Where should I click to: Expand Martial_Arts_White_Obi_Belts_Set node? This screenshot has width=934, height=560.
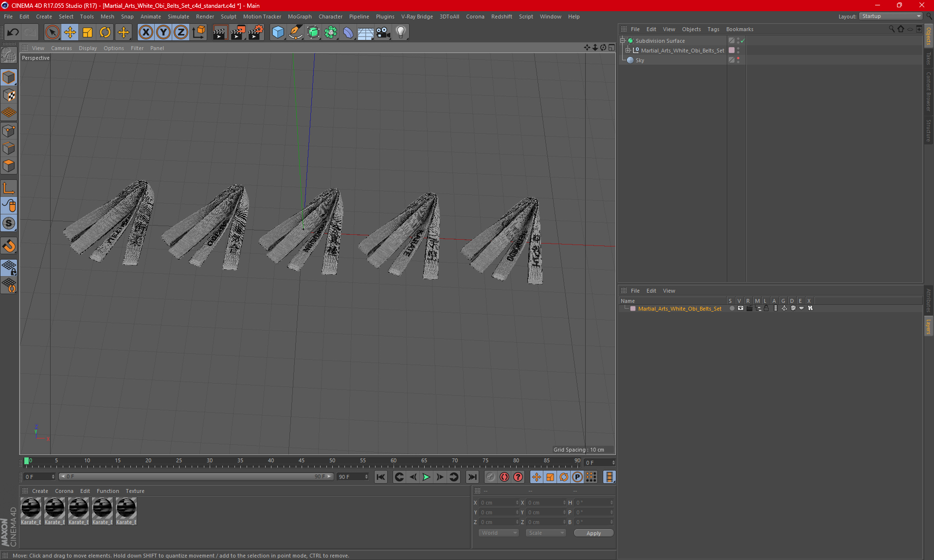pyautogui.click(x=628, y=51)
